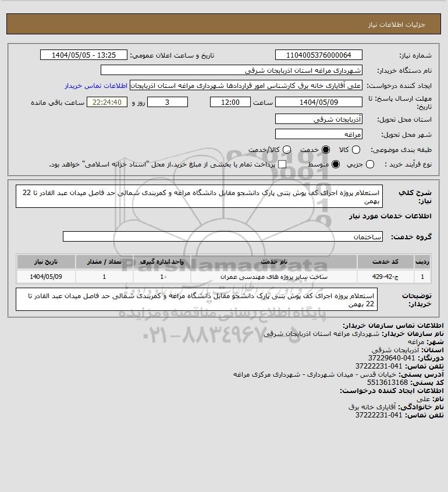
Task: Click the جزئیات اطلاعات نیاز header title
Action: tap(397, 24)
